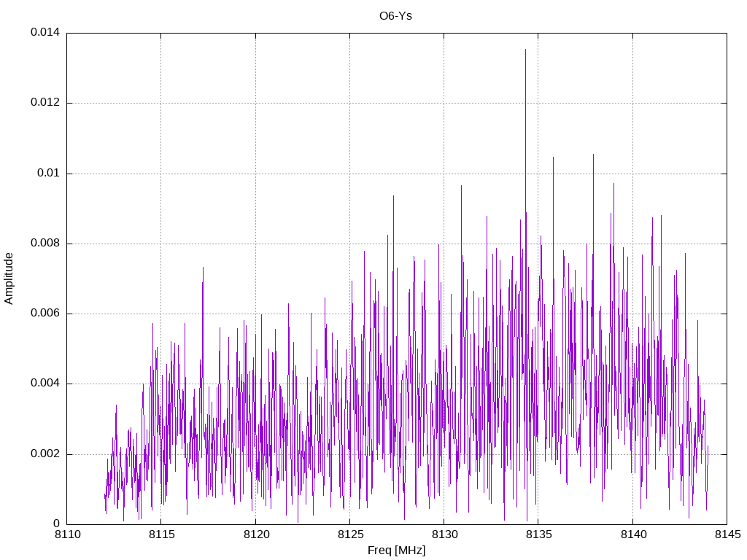Click the 8125 x-axis tick label
The height and width of the screenshot is (560, 747).
351,534
